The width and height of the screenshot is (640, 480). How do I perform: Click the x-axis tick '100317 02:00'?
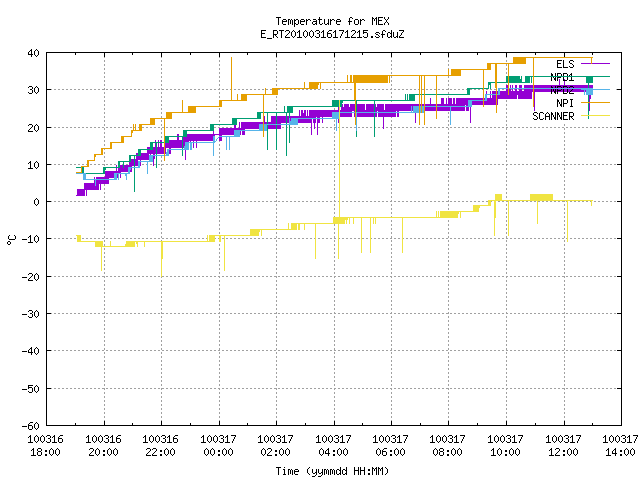[276, 446]
